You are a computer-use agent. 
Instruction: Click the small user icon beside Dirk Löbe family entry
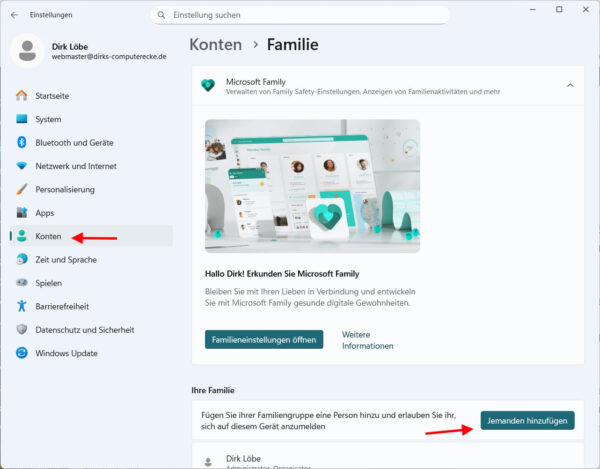[x=208, y=462]
